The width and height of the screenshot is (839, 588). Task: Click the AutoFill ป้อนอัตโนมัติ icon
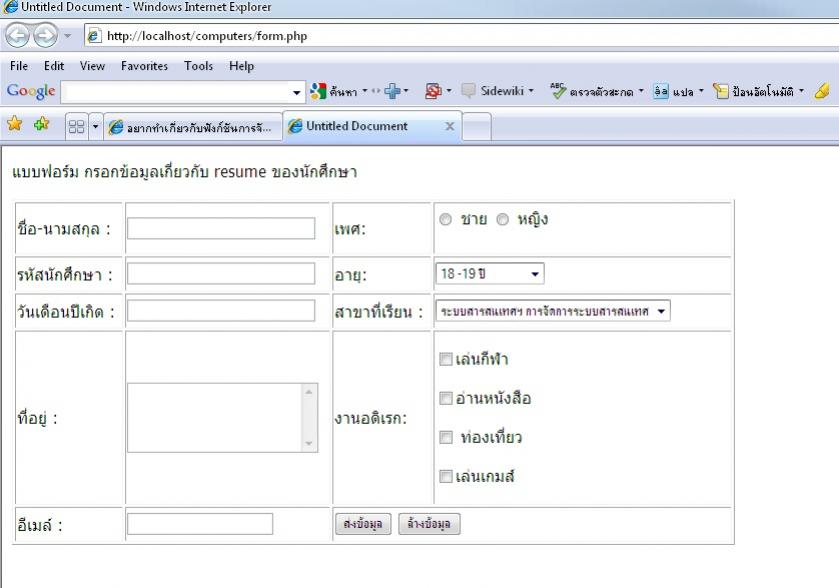tap(721, 91)
